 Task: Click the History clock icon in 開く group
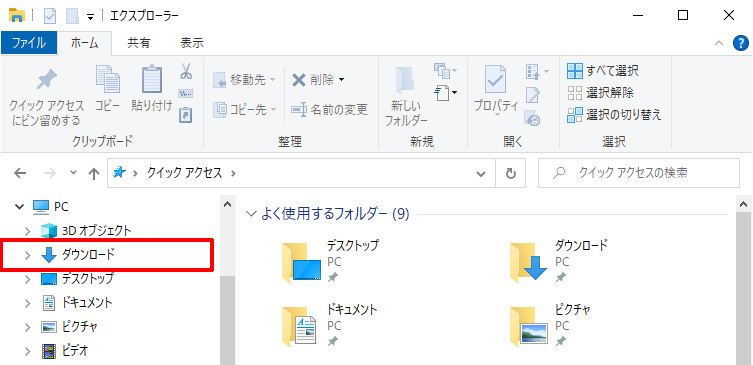pos(532,118)
